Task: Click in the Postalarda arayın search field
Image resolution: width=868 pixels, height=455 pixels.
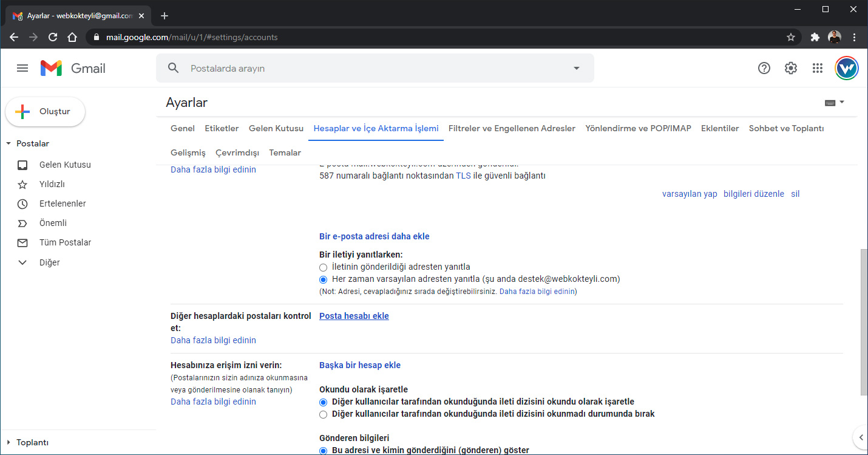Action: (376, 68)
